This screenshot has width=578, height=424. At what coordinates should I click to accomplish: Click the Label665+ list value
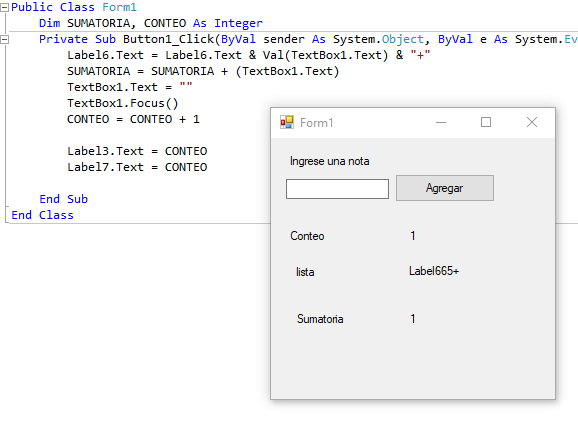click(434, 271)
